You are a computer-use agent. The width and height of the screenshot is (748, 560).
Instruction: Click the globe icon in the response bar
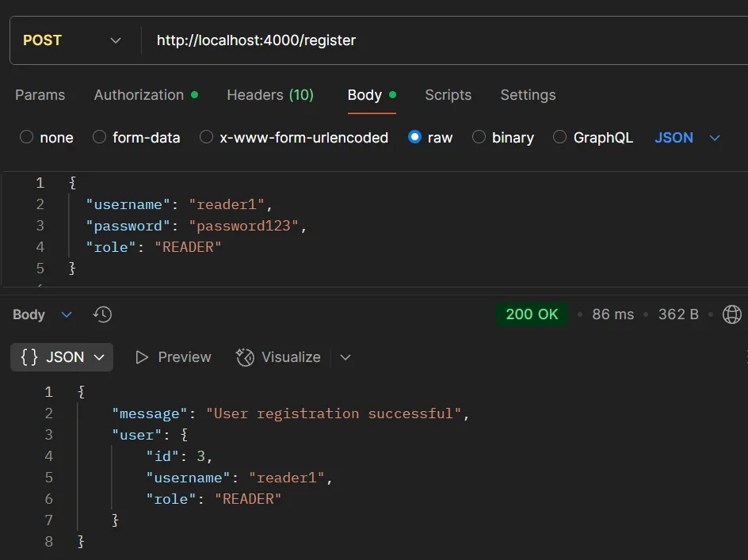[732, 314]
